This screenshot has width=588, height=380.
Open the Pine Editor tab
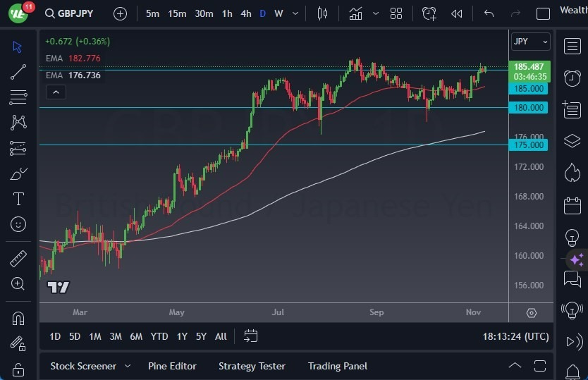click(172, 366)
